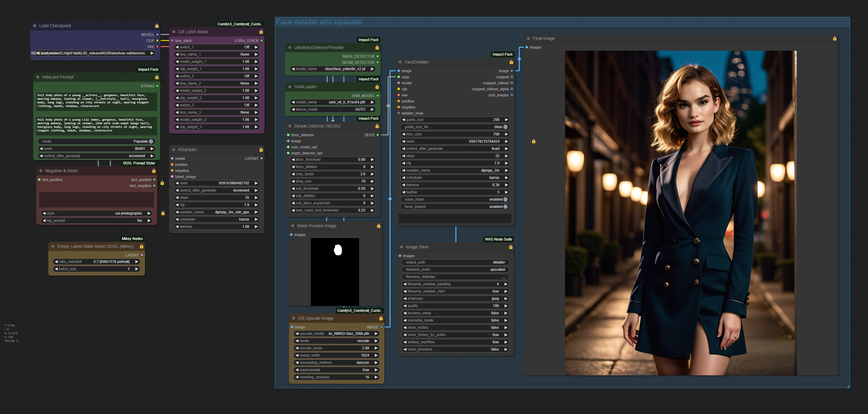Open the sampler_name dropdown in KSampler
Viewport: 868px width, 414px height.
(x=216, y=212)
